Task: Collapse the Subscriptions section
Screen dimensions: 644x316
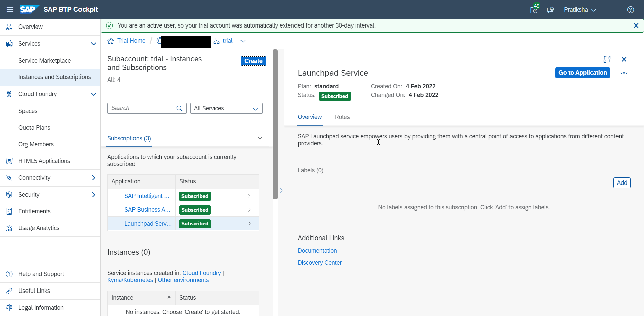Action: pos(260,138)
